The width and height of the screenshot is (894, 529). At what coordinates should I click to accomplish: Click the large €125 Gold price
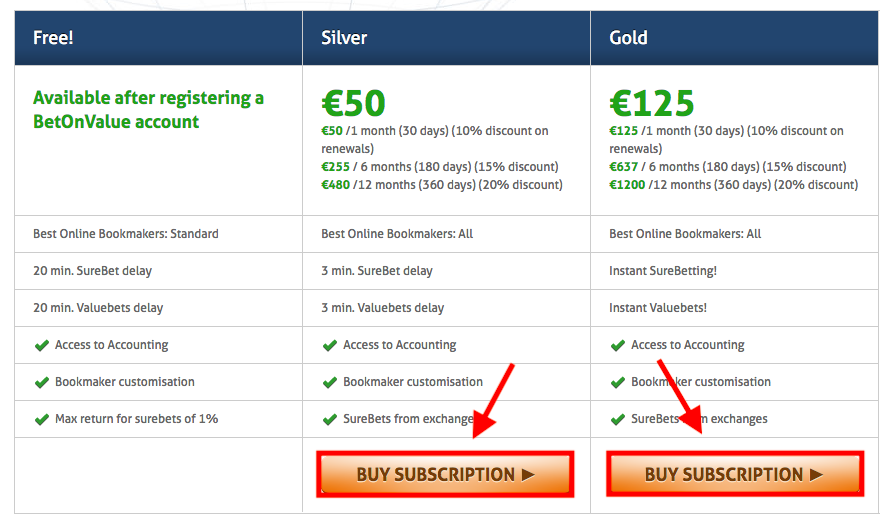point(652,103)
